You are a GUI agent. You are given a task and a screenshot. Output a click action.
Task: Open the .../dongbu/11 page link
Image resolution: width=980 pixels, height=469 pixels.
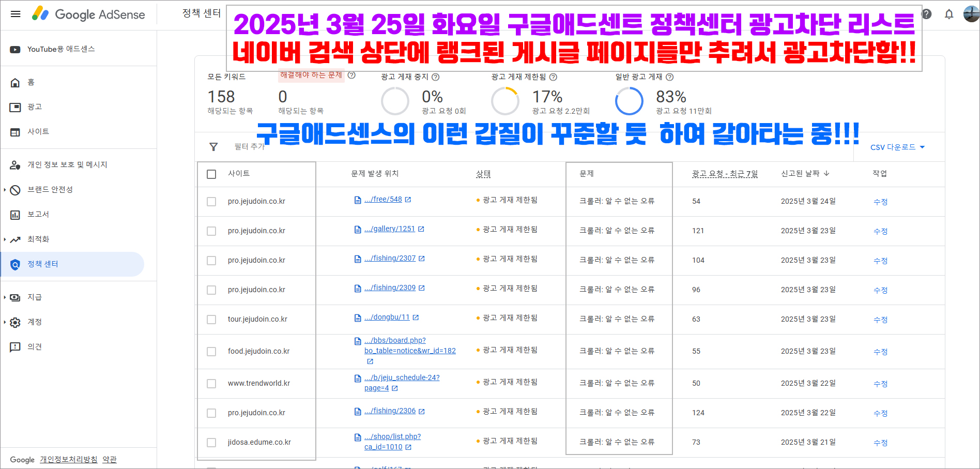coord(387,317)
